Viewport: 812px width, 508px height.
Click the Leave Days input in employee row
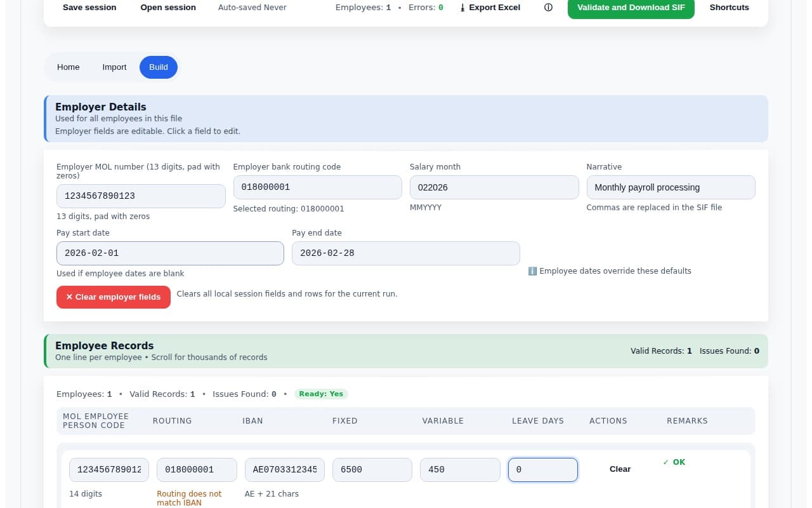[x=542, y=469]
